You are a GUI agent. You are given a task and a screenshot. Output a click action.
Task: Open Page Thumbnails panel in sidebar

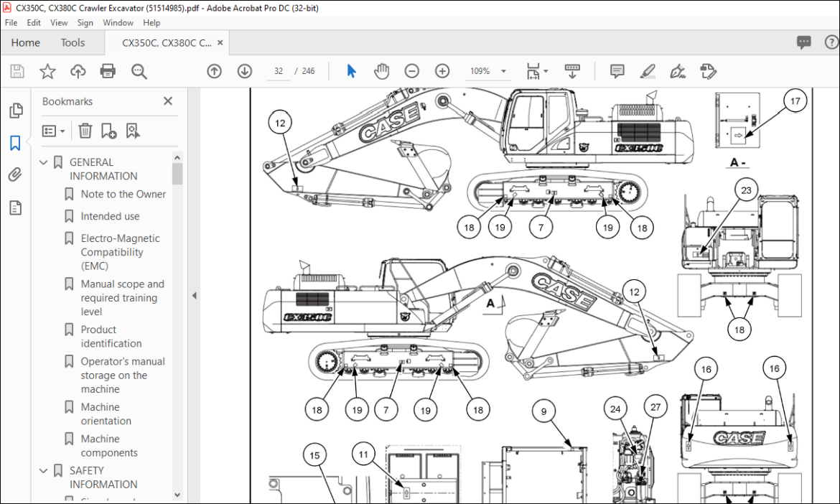tap(16, 111)
